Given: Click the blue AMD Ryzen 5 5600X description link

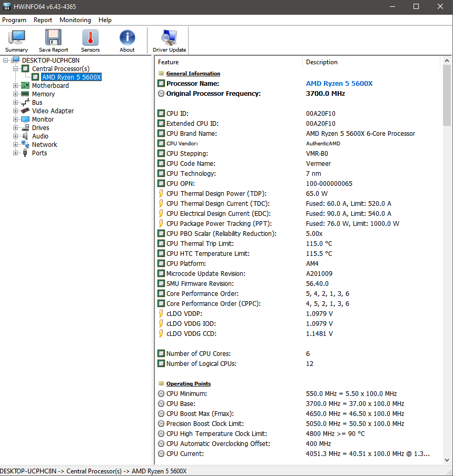Looking at the screenshot, I should point(339,84).
